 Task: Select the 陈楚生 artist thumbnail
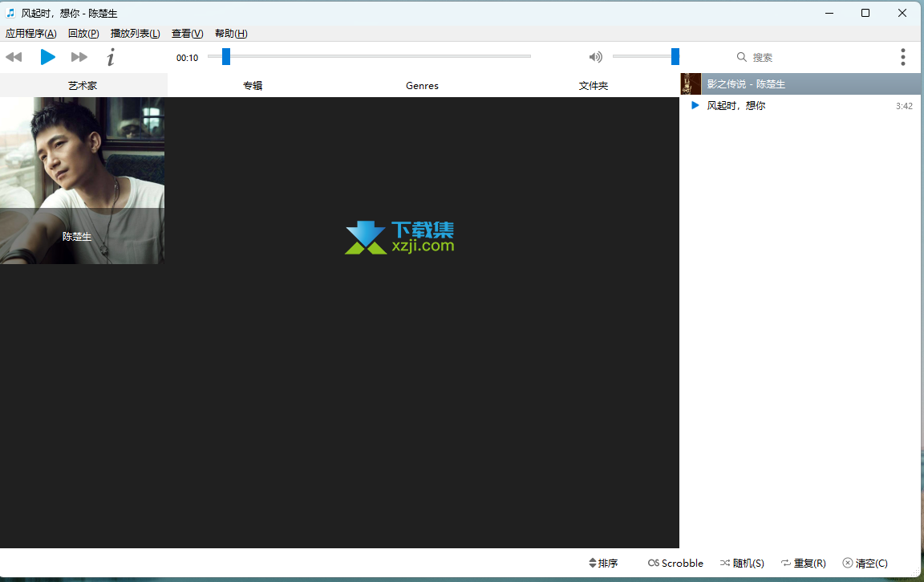click(82, 181)
